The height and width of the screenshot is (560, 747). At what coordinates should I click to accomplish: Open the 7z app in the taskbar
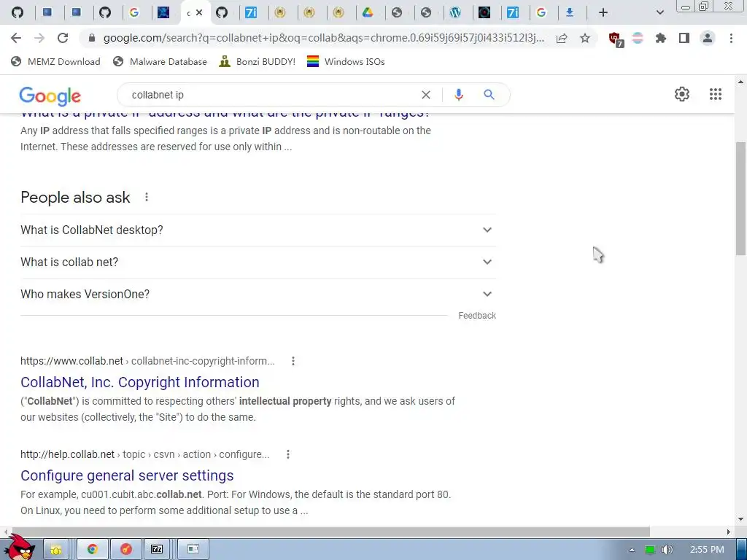(157, 549)
